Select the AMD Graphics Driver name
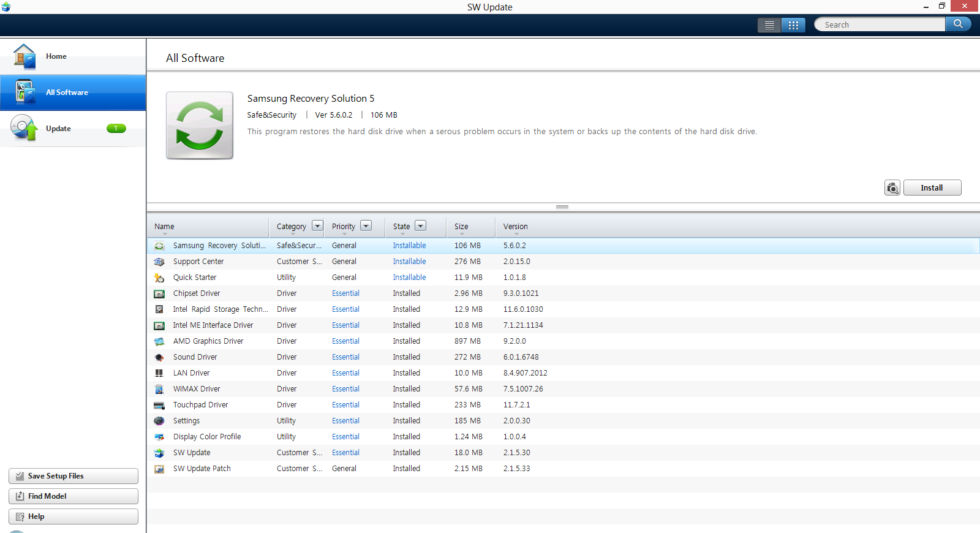Viewport: 980px width, 533px height. pos(208,341)
